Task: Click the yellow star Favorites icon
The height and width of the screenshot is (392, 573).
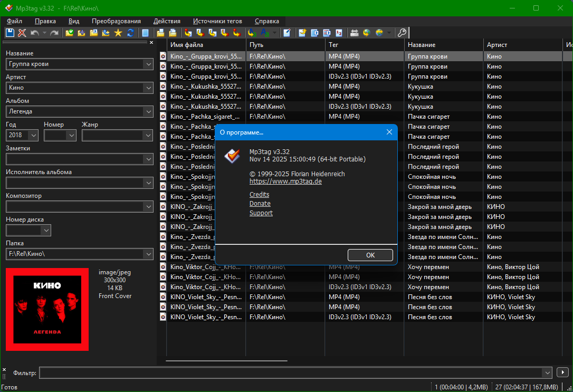Action: coord(118,33)
